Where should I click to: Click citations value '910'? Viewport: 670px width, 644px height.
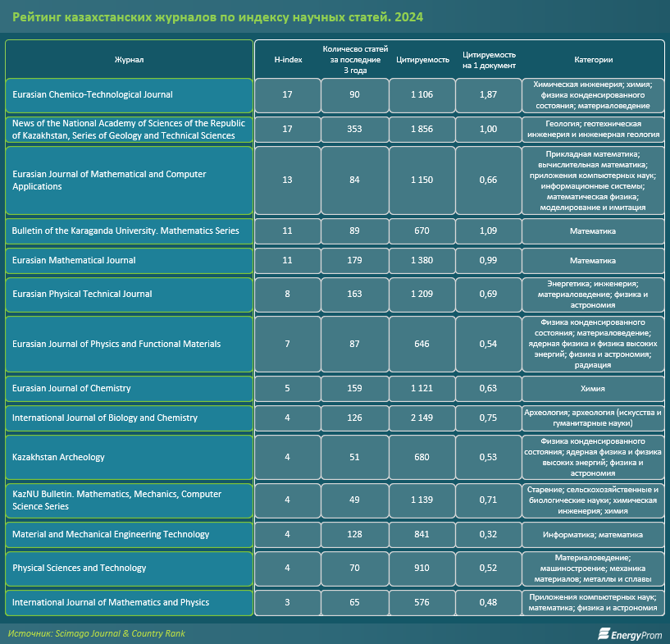(422, 569)
